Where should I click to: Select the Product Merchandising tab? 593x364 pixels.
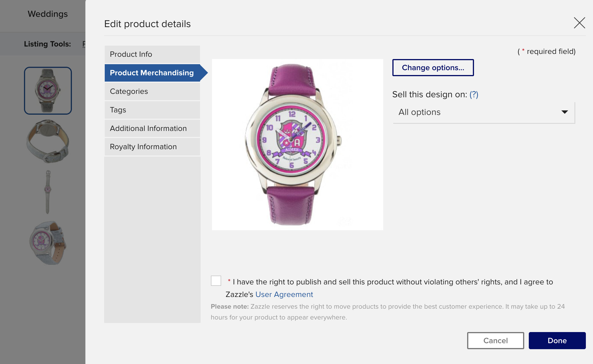click(x=152, y=73)
